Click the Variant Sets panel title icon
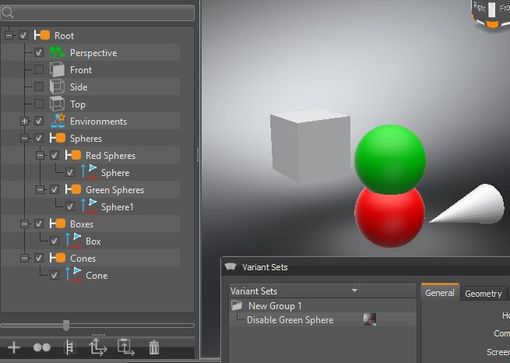The height and width of the screenshot is (363, 510). click(230, 267)
